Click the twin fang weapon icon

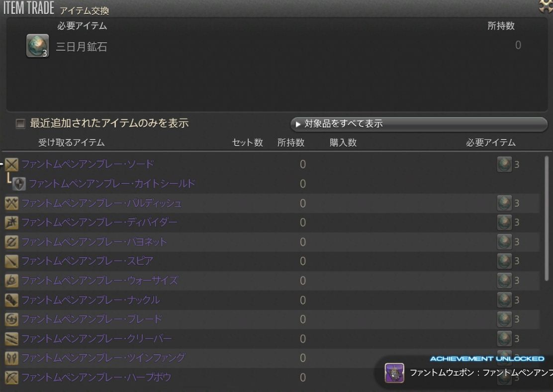pyautogui.click(x=10, y=358)
